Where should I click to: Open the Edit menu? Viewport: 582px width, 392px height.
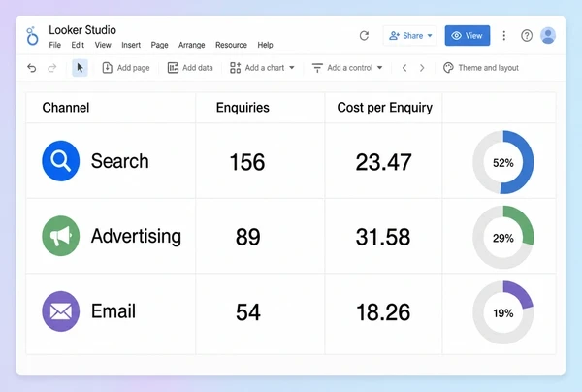coord(78,45)
